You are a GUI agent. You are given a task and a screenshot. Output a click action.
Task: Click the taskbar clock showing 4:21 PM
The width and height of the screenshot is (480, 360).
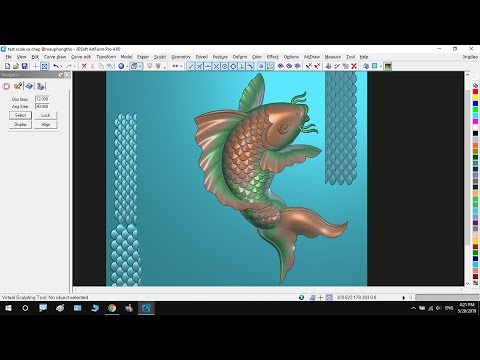467,308
